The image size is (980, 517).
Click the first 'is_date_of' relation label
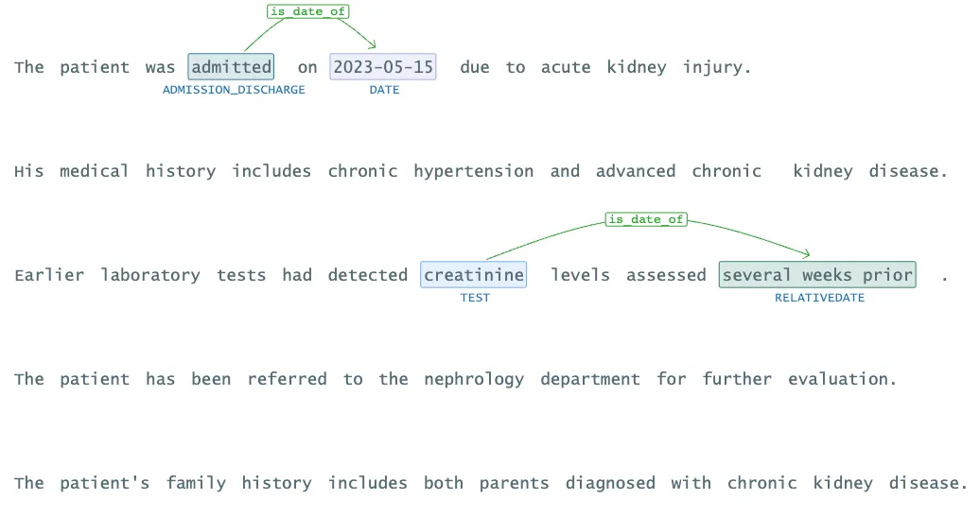coord(307,11)
